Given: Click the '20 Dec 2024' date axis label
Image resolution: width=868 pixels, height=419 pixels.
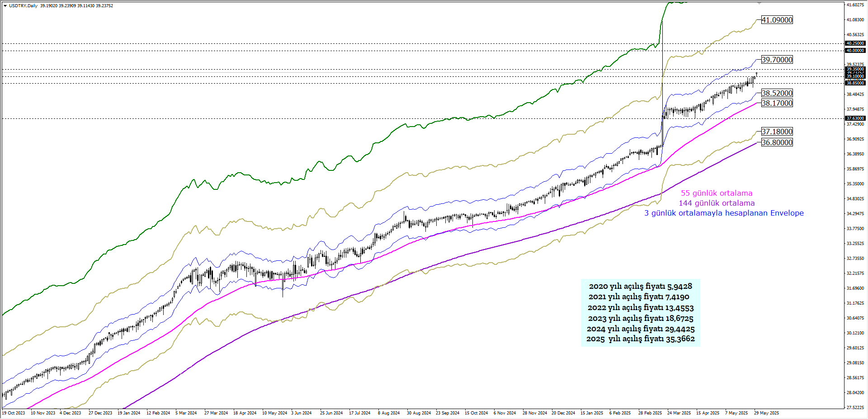Looking at the screenshot, I should (x=563, y=413).
